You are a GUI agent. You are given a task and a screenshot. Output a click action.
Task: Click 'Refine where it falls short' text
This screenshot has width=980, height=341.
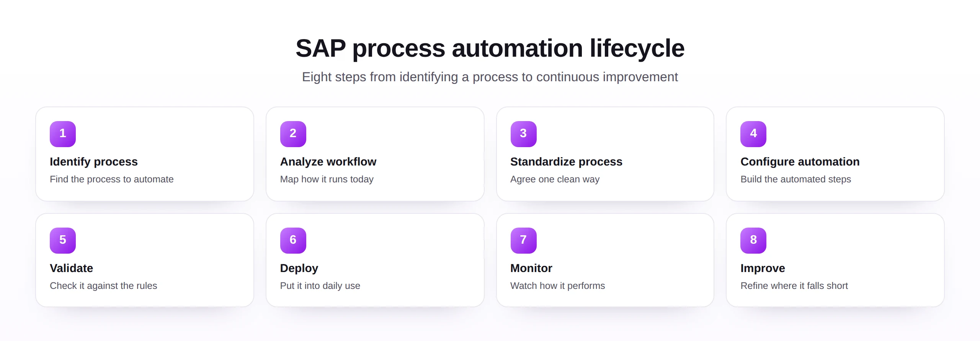coord(794,286)
